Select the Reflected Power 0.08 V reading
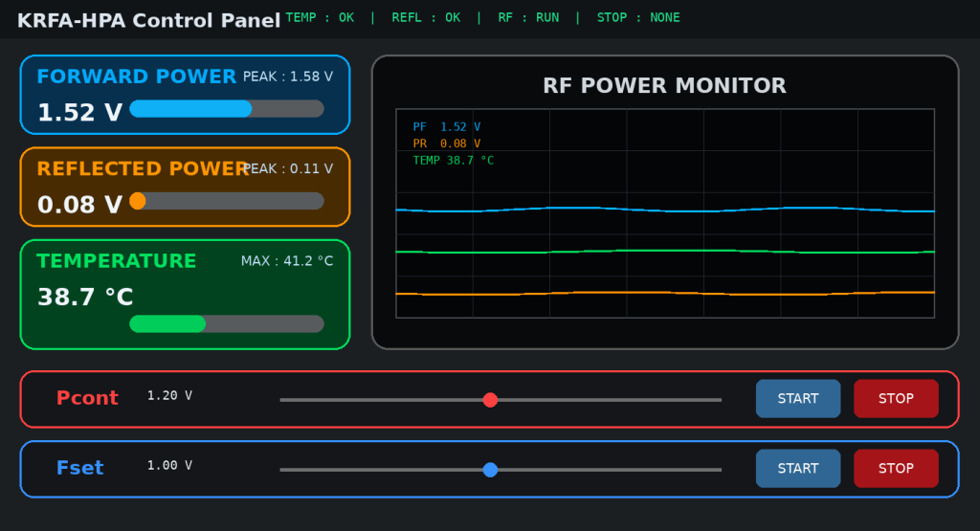 (80, 205)
